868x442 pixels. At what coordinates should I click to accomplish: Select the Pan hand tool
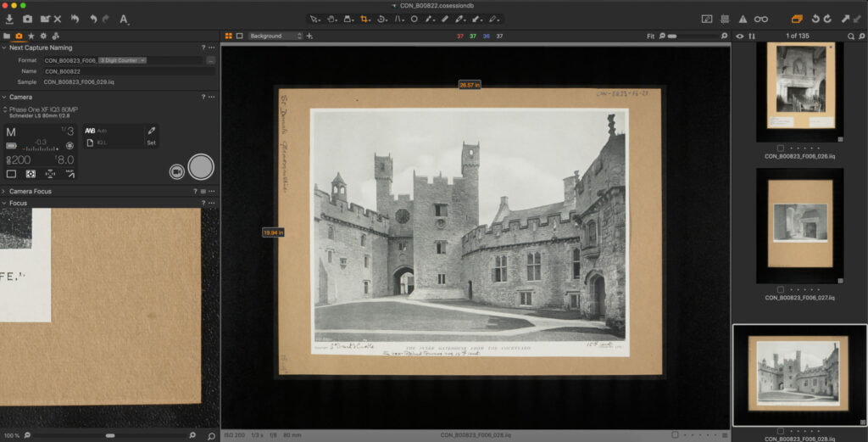click(x=331, y=19)
